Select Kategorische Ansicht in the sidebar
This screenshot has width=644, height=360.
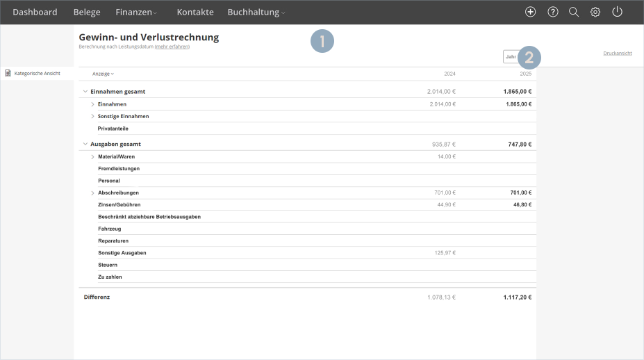click(x=37, y=73)
